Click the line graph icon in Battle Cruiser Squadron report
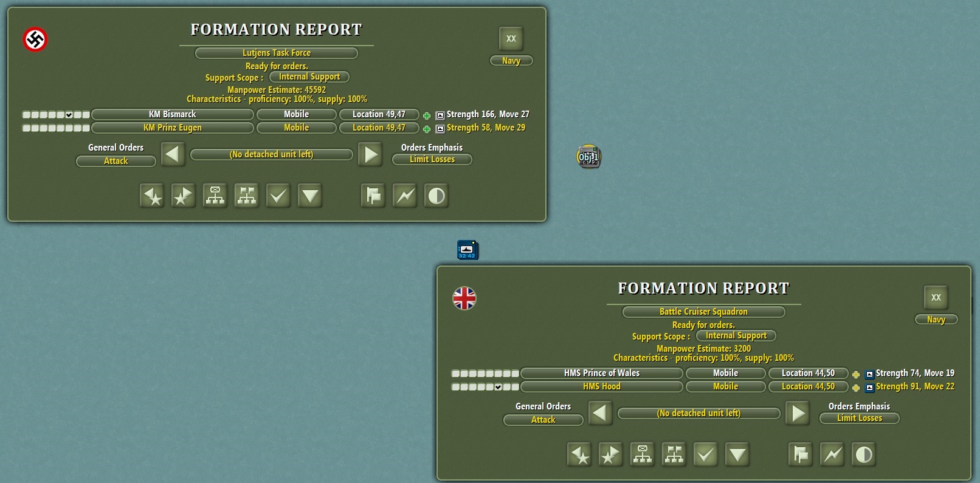 pyautogui.click(x=832, y=454)
